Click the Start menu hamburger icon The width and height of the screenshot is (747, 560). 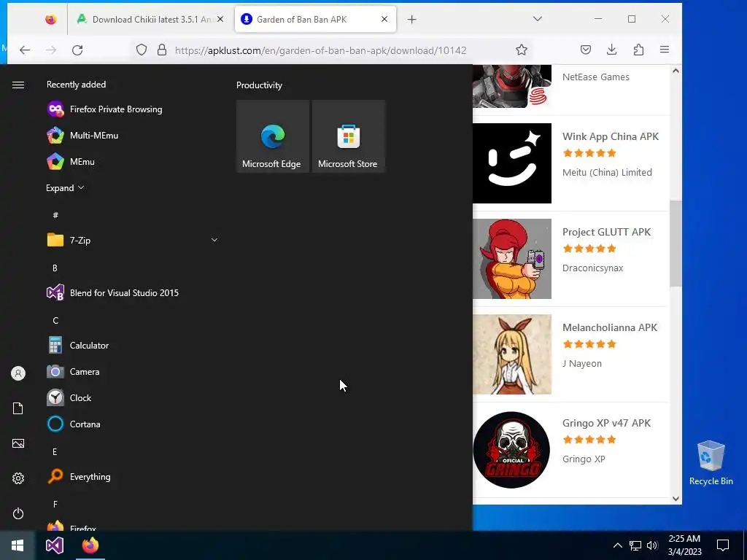pyautogui.click(x=18, y=85)
